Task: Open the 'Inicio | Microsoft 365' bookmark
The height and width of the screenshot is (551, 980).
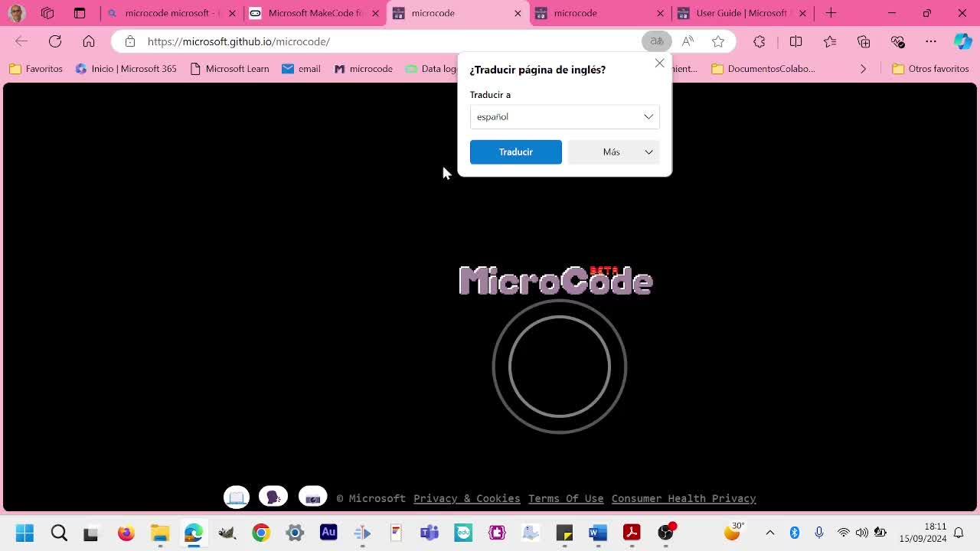Action: (126, 69)
